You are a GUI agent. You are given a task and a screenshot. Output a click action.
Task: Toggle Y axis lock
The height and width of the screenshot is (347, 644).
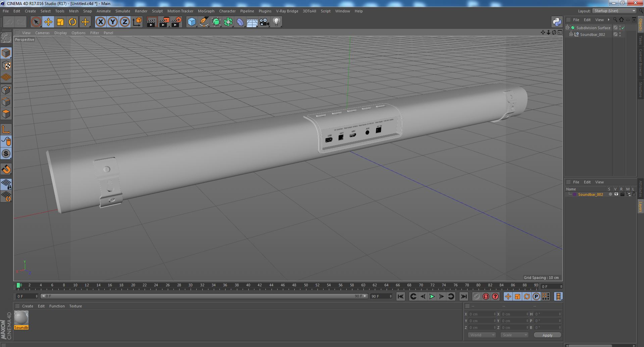point(113,22)
